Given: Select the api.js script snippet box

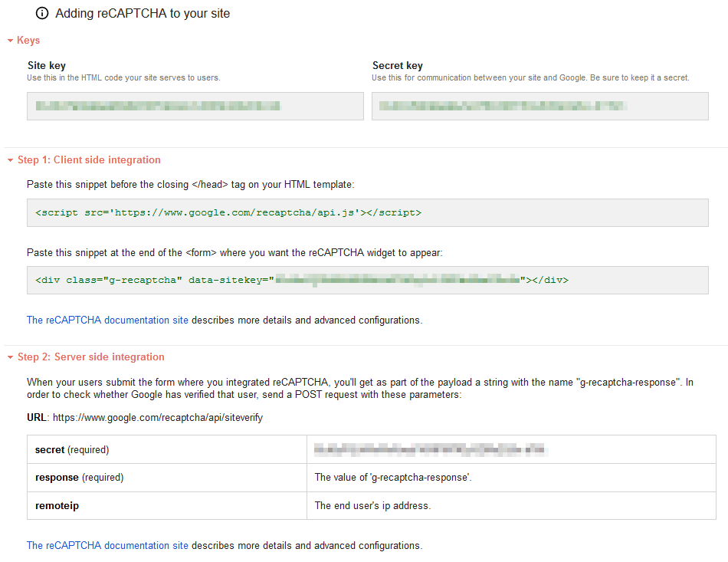Looking at the screenshot, I should click(x=367, y=212).
